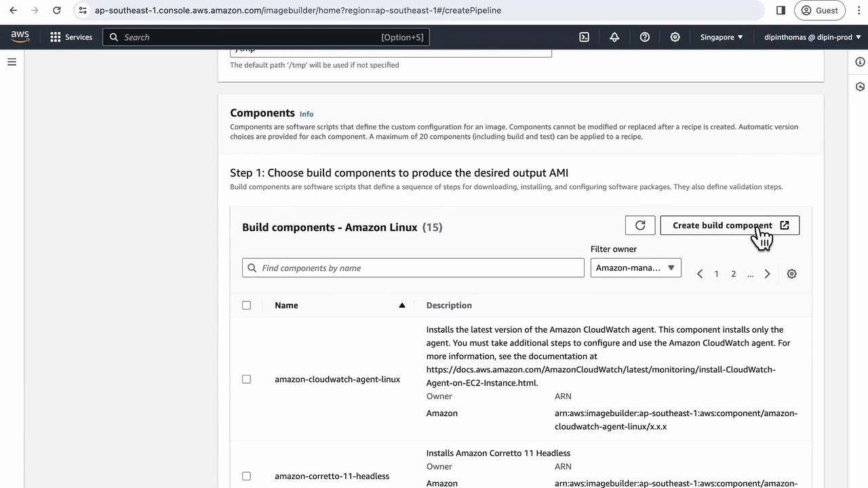Go to page 1 of components

pyautogui.click(x=716, y=274)
